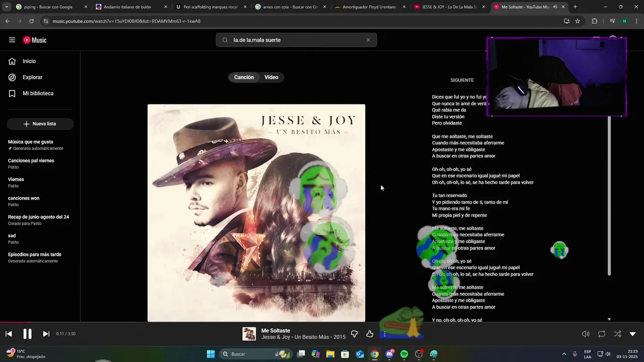Click the search box with la.de la.mala suerte
Image resolution: width=644 pixels, height=362 pixels.
[x=297, y=40]
